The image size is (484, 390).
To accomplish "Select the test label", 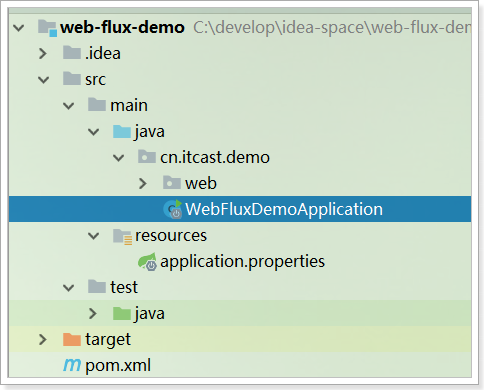I will (x=124, y=287).
